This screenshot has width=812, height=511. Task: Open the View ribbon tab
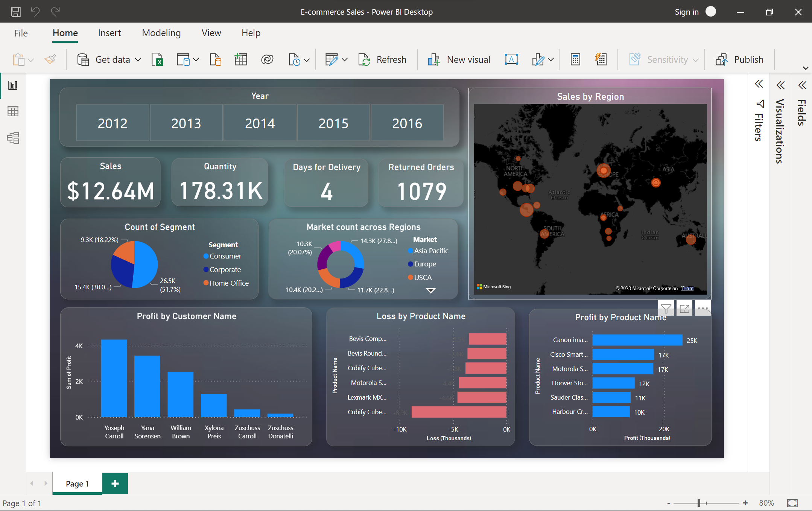pos(211,33)
